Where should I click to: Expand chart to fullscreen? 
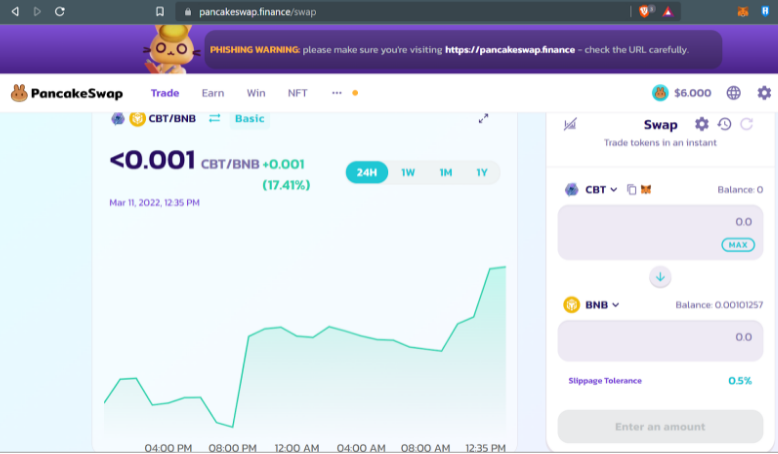coord(483,119)
